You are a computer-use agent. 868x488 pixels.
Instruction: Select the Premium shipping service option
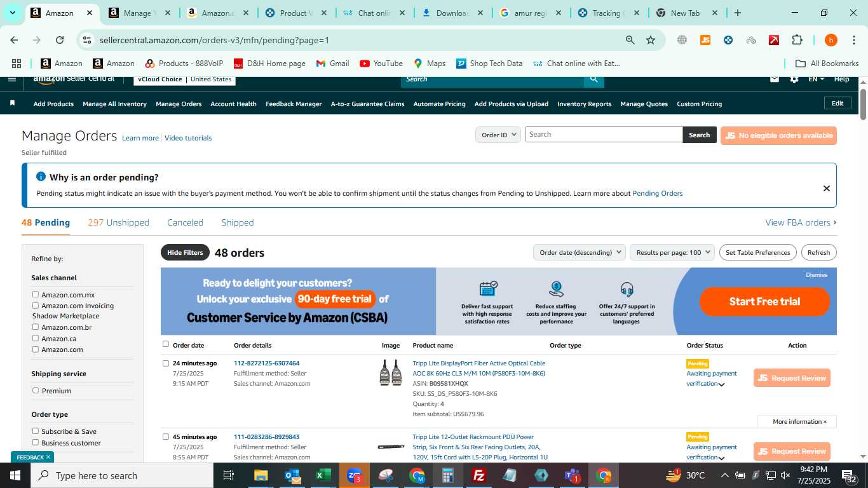pyautogui.click(x=36, y=390)
